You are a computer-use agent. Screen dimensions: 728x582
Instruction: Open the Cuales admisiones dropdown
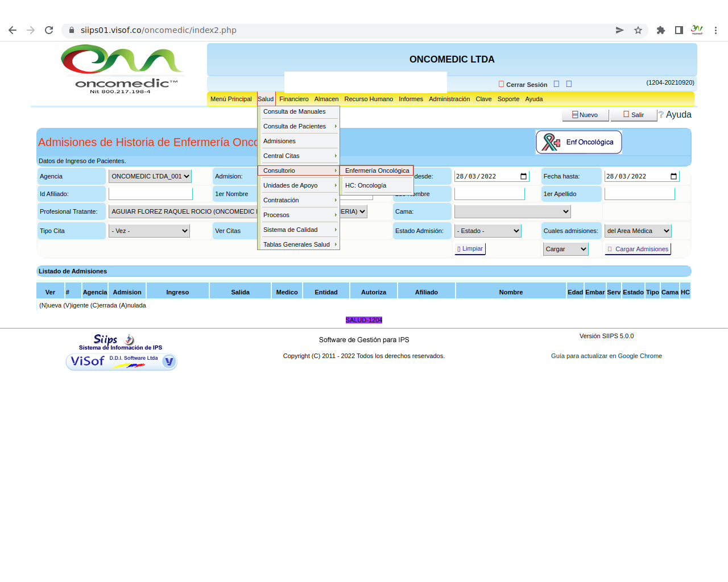tap(638, 231)
